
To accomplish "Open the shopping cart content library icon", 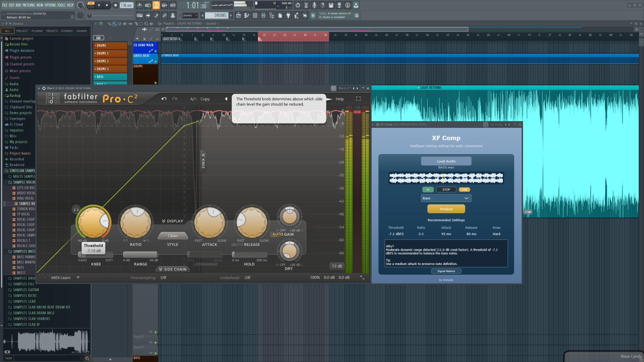I will [313, 15].
